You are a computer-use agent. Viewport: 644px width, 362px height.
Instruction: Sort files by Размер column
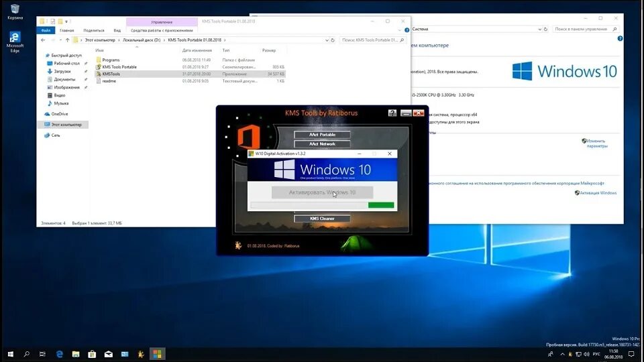[269, 50]
